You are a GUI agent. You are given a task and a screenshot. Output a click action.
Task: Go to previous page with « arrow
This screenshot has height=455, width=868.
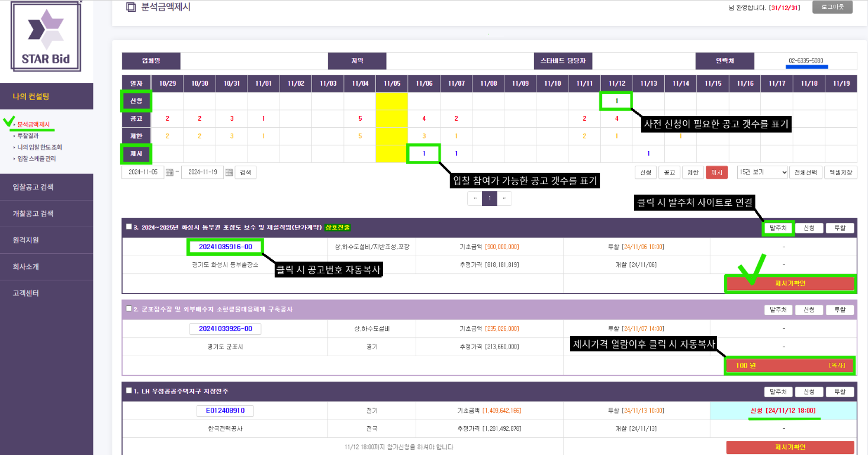(x=474, y=199)
